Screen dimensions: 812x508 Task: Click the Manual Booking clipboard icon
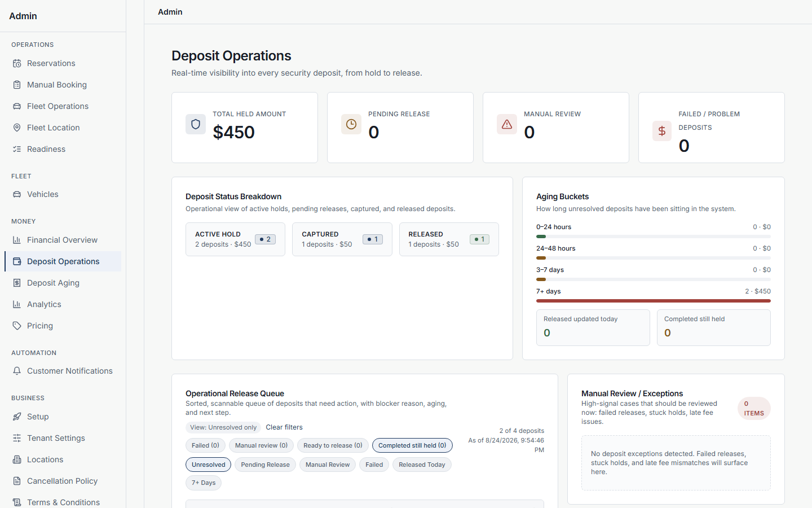pyautogui.click(x=17, y=85)
